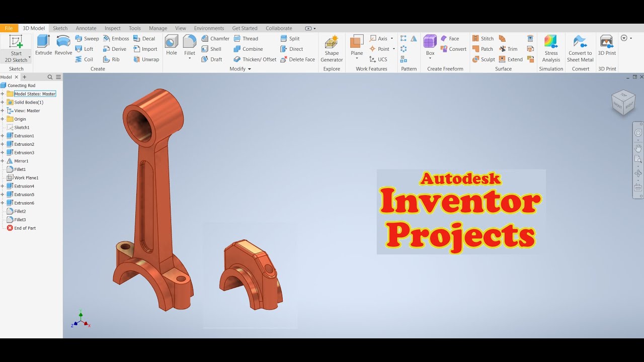Close the Model browser tab
Image resolution: width=644 pixels, height=362 pixels.
[x=17, y=77]
